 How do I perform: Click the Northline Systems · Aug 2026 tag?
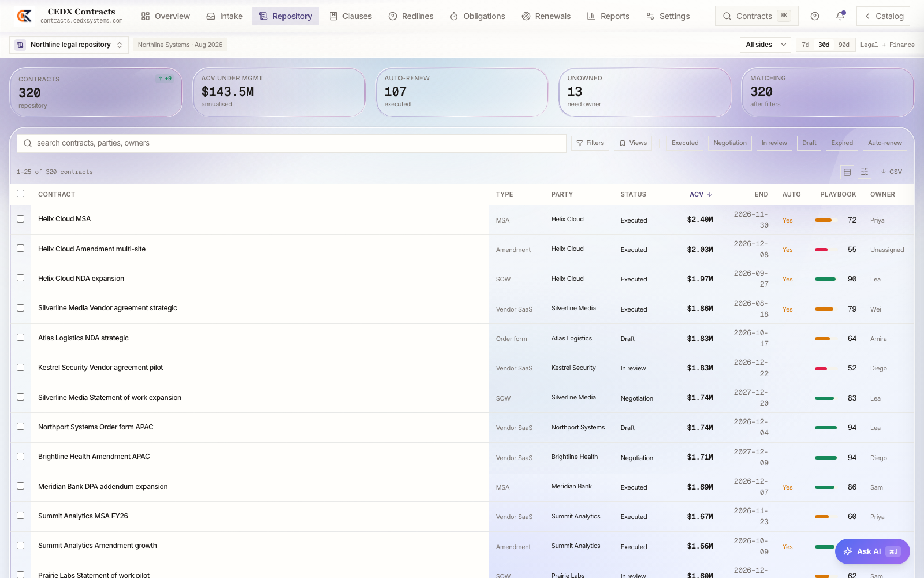[180, 45]
